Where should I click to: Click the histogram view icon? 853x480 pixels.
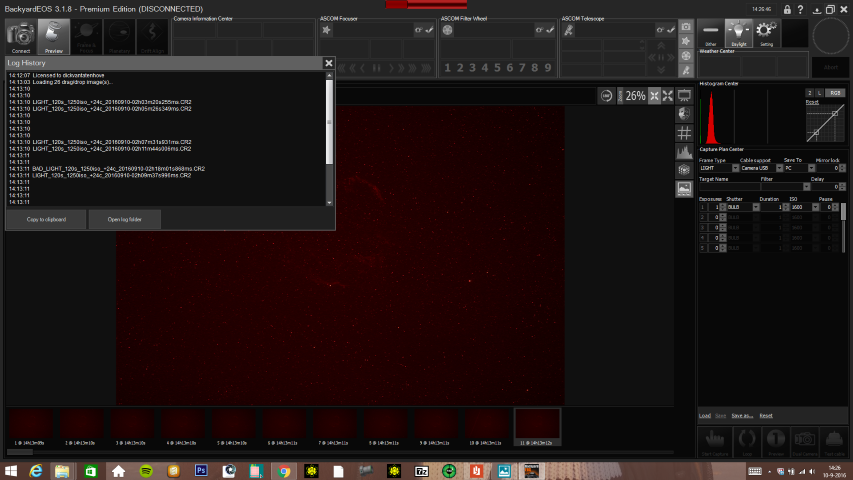click(685, 151)
